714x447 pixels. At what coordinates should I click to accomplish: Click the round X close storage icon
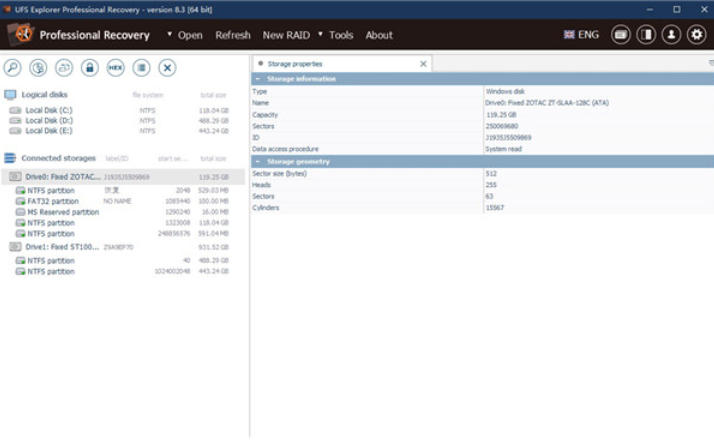(168, 67)
